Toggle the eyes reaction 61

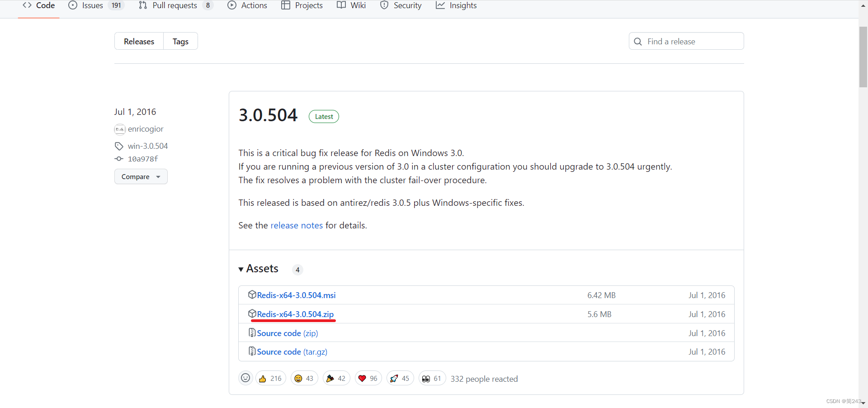pyautogui.click(x=432, y=378)
